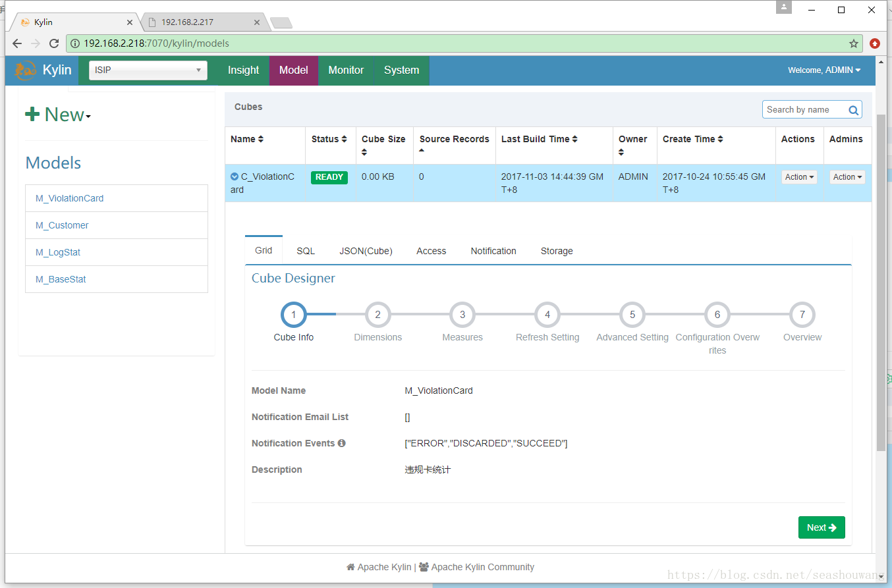Open Admins Action dropdown for C_ViolationCard
Image resolution: width=892 pixels, height=588 pixels.
click(x=847, y=177)
